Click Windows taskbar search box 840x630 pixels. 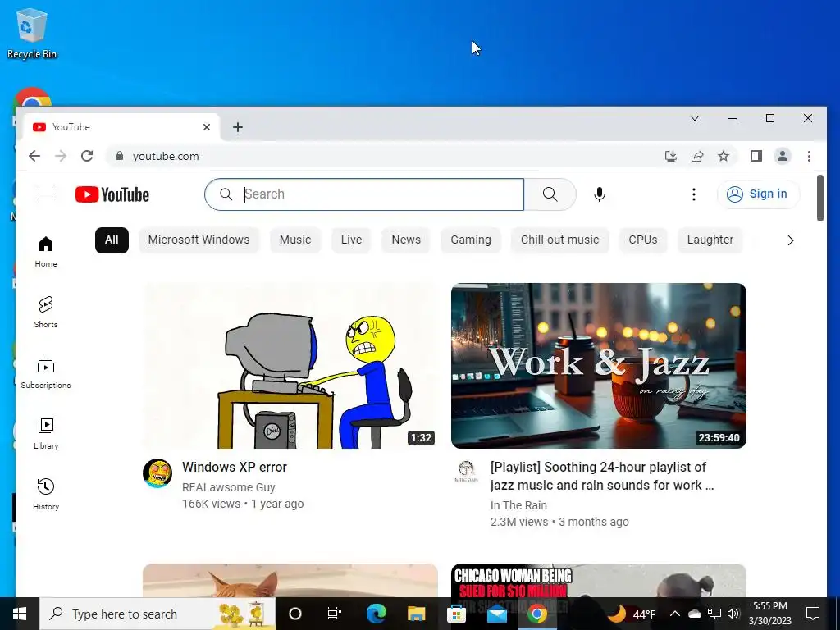157,614
